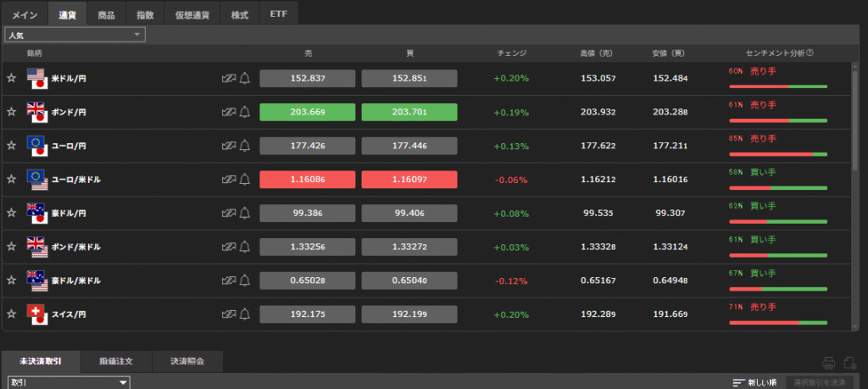Toggle favorite star for 米ドル/円
This screenshot has height=389, width=868.
point(12,78)
